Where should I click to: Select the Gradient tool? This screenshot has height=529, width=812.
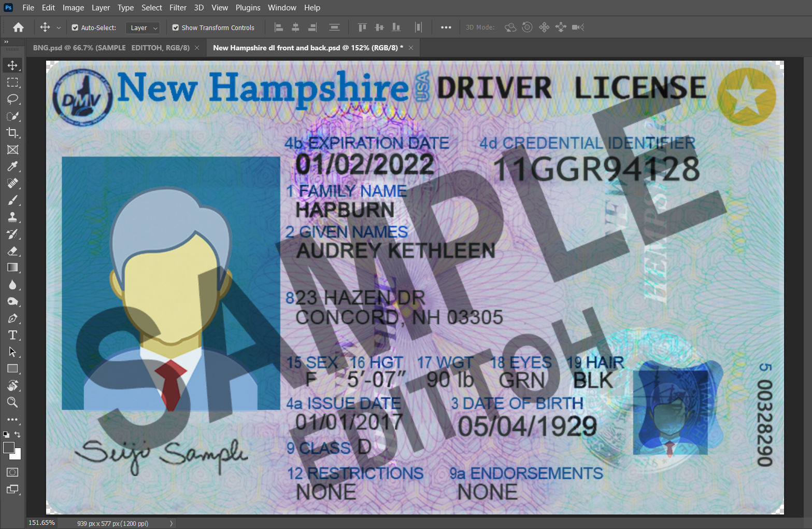click(12, 268)
